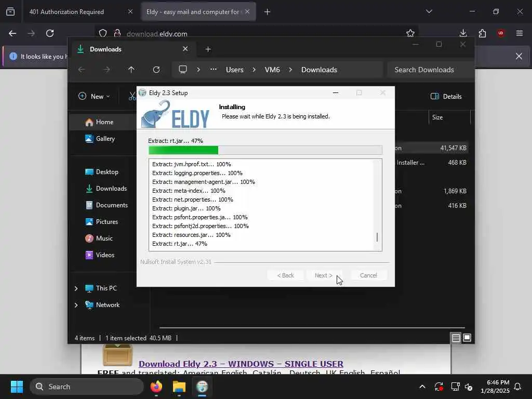The image size is (532, 399).
Task: Open Home in the navigation pane
Action: pyautogui.click(x=104, y=122)
